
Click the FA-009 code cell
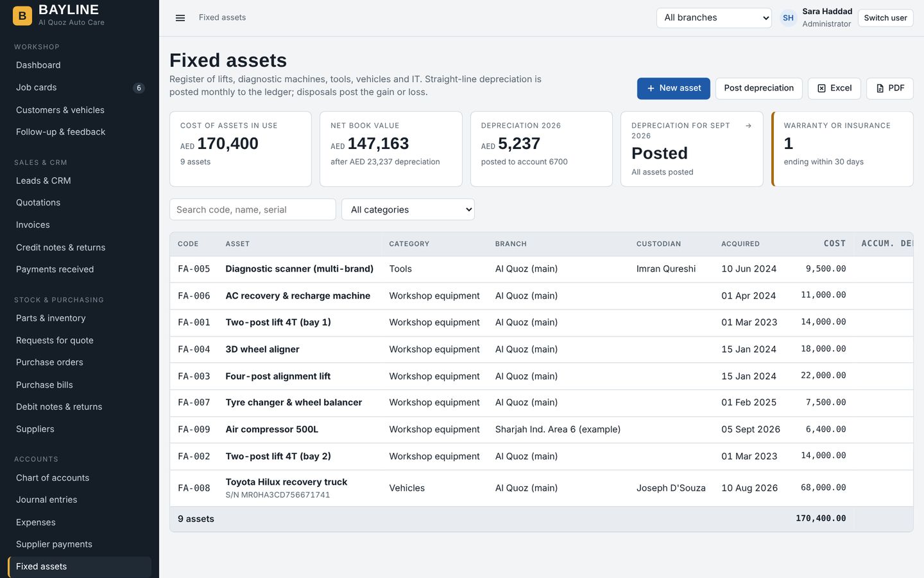pyautogui.click(x=194, y=430)
